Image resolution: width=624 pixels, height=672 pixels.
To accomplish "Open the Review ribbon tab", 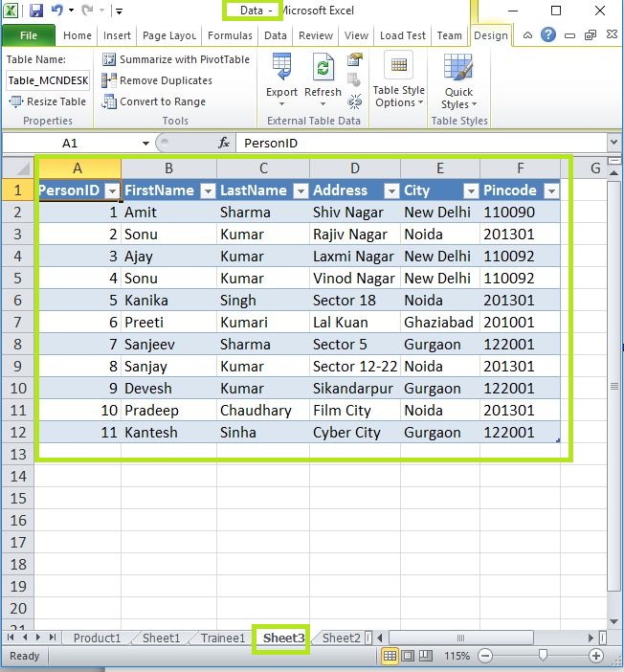I will (316, 35).
